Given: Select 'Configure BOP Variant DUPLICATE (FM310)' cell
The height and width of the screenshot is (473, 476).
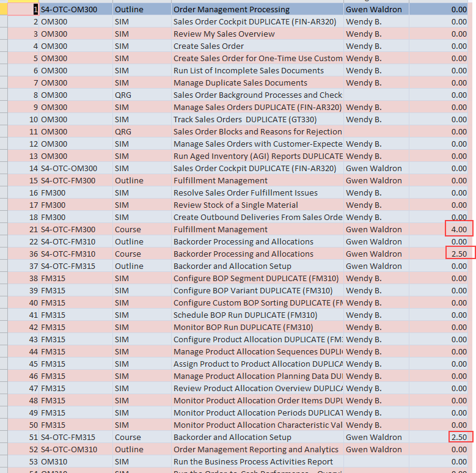Looking at the screenshot, I should pos(257,290).
